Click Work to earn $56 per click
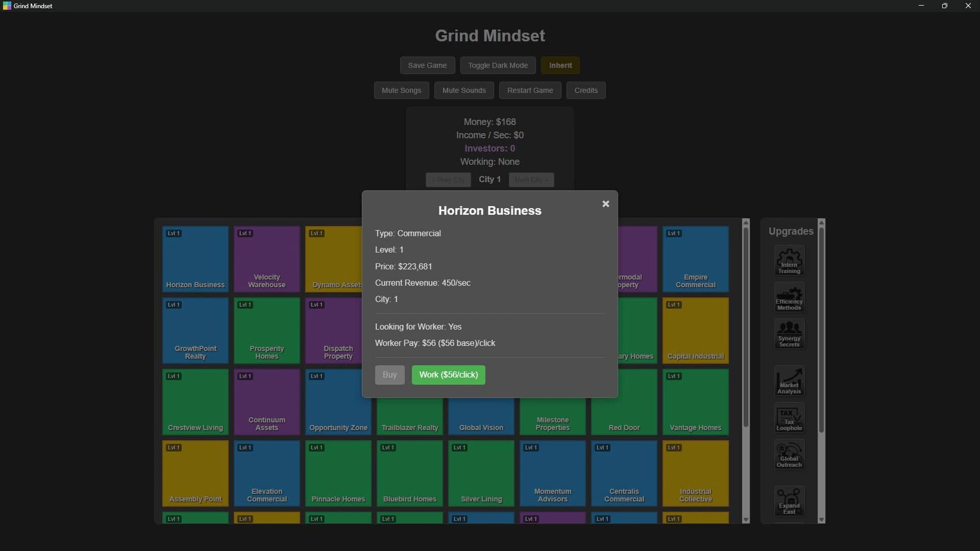Screen dimensions: 980x551 (x=448, y=374)
